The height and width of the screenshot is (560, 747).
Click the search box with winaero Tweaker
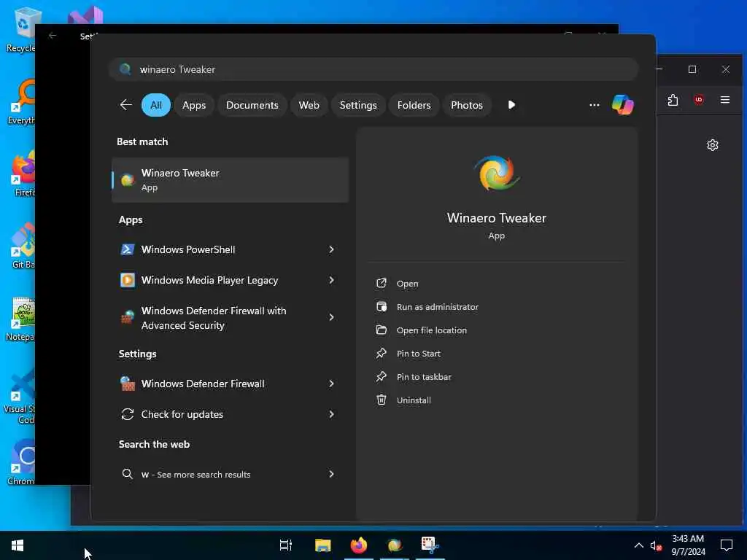(373, 69)
